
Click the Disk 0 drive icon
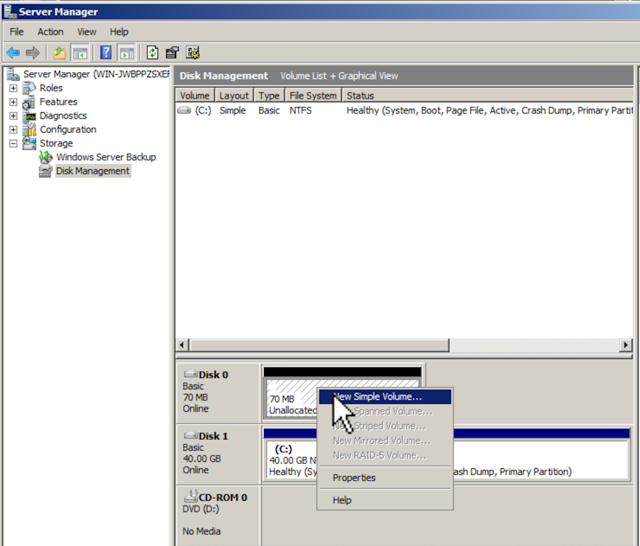coord(190,374)
